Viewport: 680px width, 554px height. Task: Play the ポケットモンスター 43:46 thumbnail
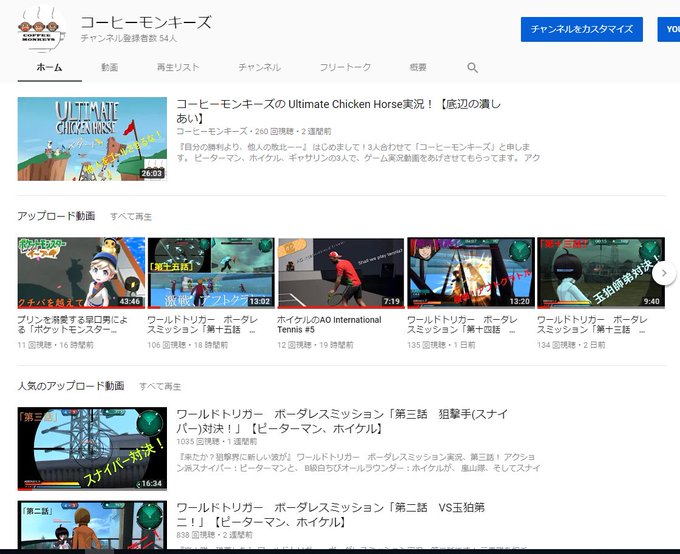point(81,273)
